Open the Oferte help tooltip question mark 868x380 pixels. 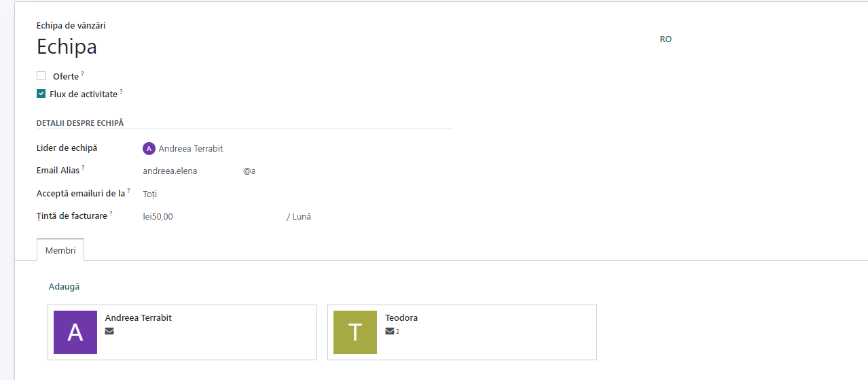83,73
